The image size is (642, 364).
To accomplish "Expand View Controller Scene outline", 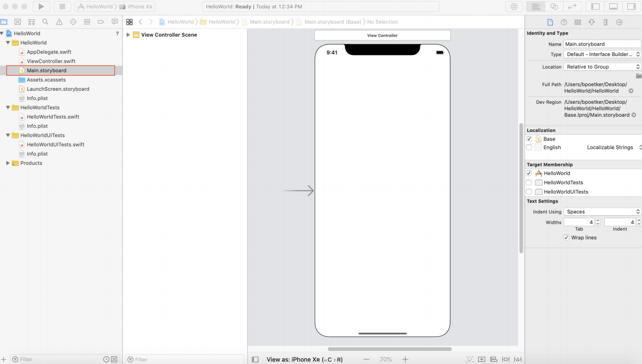I will (x=128, y=35).
